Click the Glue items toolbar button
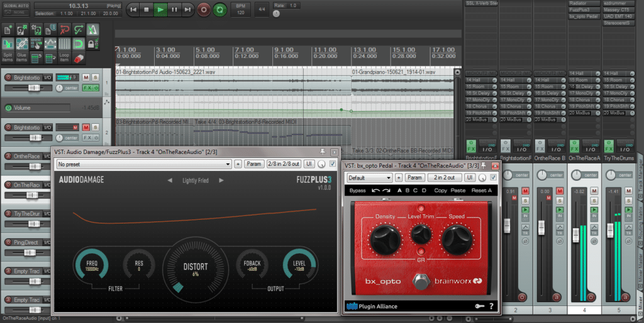644x323 pixels. [x=22, y=57]
